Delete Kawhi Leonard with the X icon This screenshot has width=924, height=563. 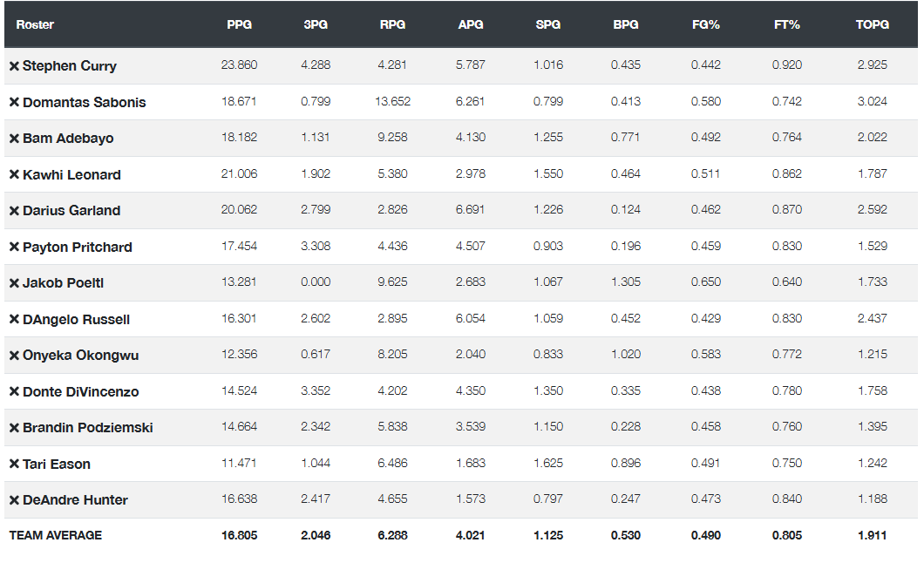14,174
